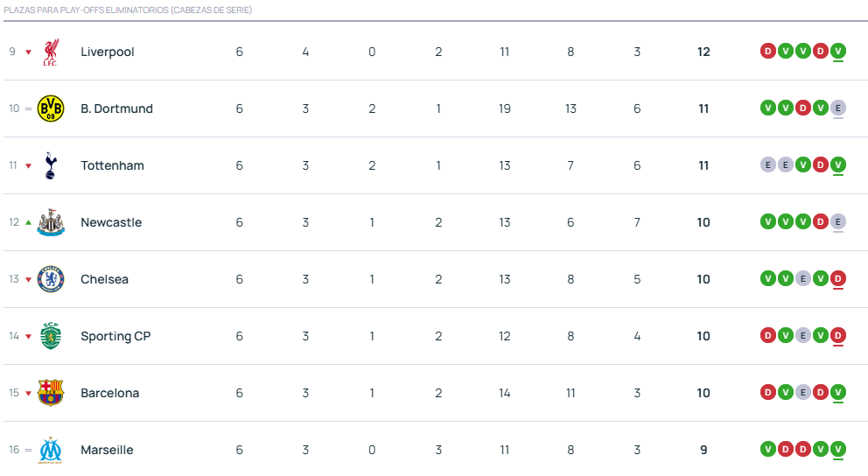
Task: Click Tottenham's first draw form badge
Action: pyautogui.click(x=768, y=164)
